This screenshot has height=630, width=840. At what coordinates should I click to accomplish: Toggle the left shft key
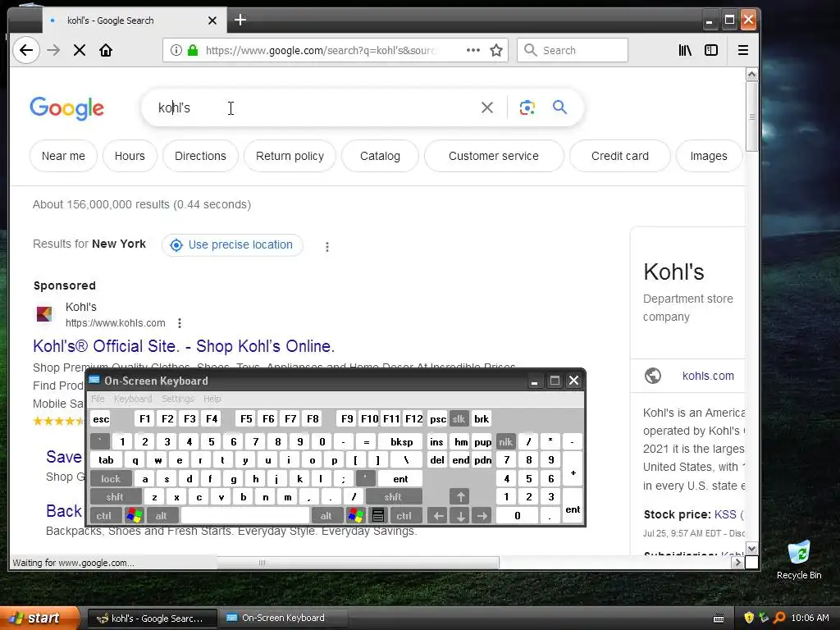pos(115,497)
